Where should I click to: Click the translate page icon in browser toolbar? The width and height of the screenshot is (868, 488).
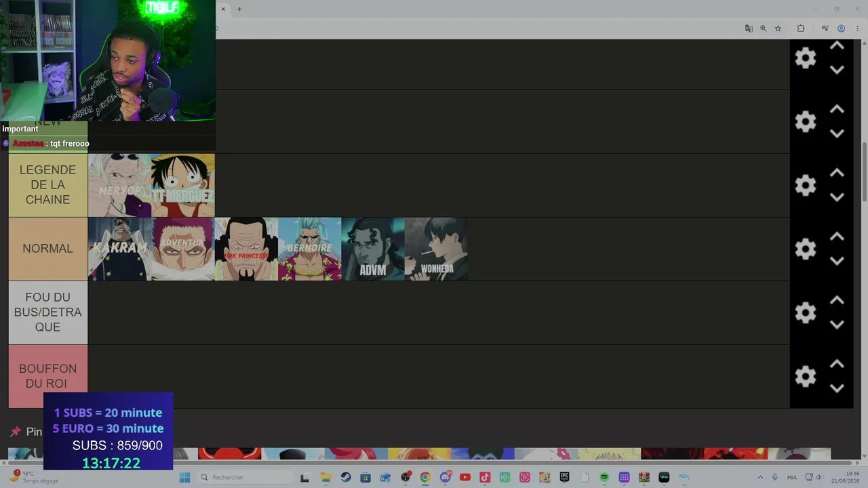click(x=749, y=28)
